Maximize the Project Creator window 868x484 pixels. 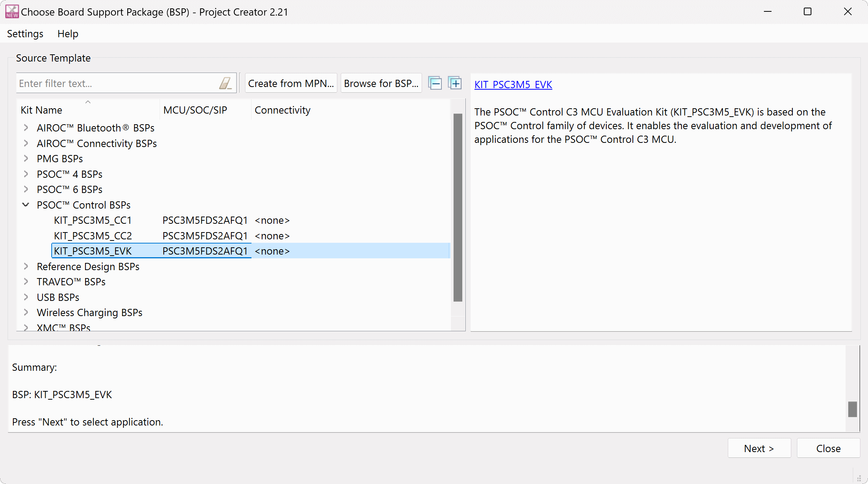point(808,12)
